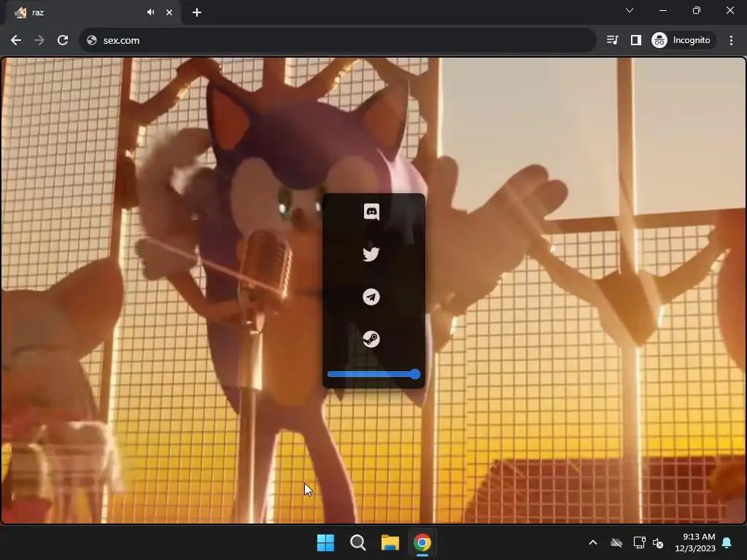This screenshot has height=560, width=747.
Task: Restore down the Chrome window
Action: (x=697, y=10)
